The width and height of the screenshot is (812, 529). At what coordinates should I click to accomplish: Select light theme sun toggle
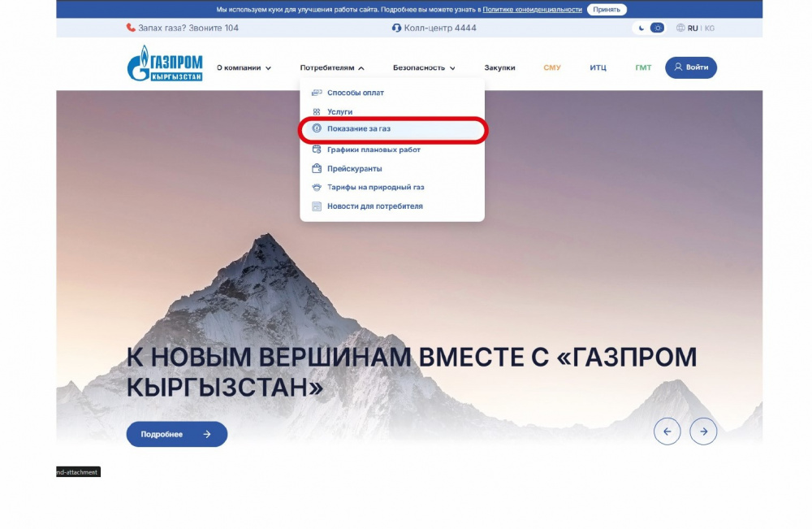click(658, 28)
